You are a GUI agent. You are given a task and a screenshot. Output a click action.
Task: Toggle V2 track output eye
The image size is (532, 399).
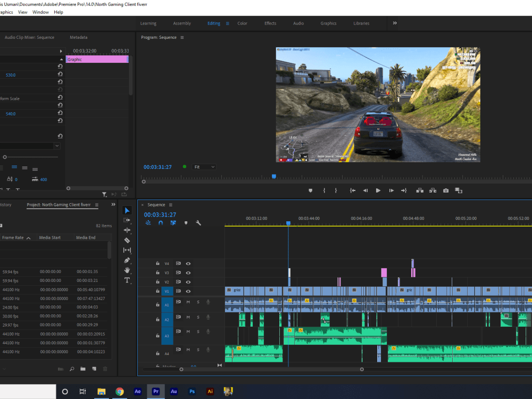click(x=188, y=282)
